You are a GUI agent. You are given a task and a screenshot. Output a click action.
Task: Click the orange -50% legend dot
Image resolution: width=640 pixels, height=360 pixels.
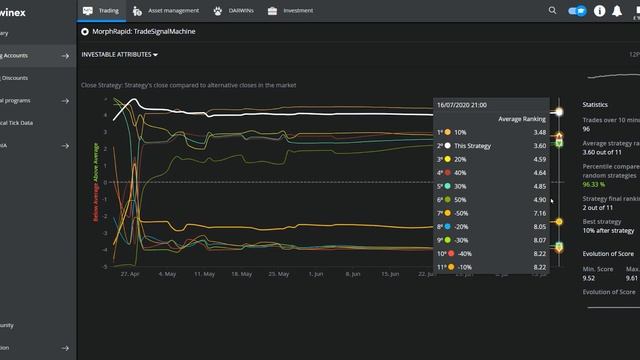coord(448,213)
